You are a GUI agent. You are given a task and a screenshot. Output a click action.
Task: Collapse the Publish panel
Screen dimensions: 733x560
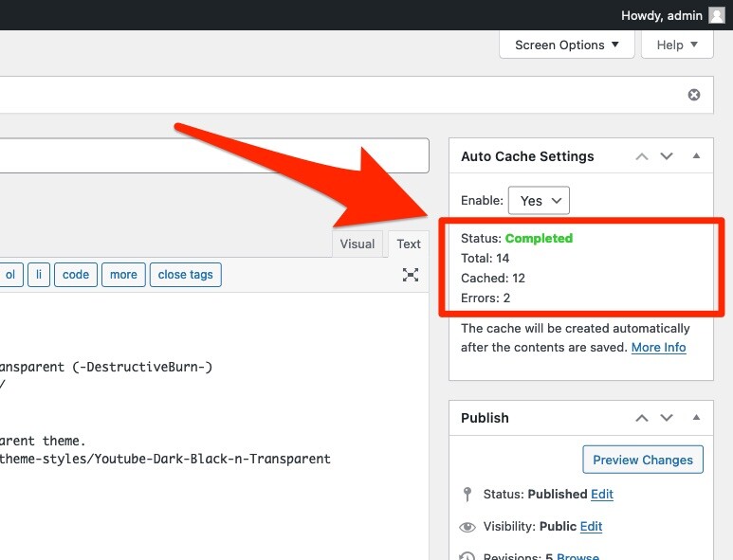(696, 418)
